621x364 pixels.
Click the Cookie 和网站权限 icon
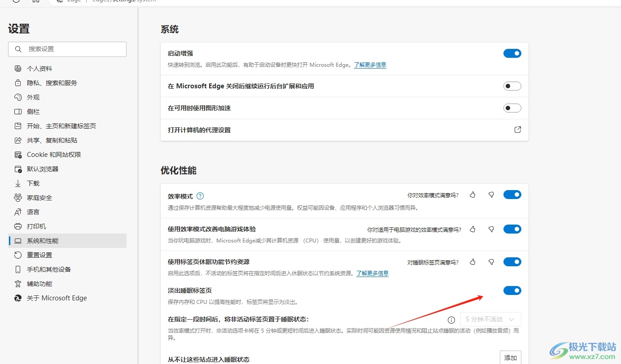18,155
